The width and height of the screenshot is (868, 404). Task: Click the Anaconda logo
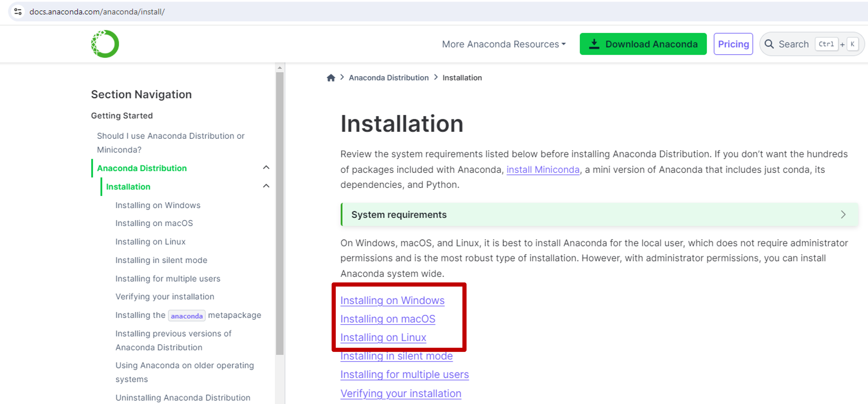coord(105,44)
